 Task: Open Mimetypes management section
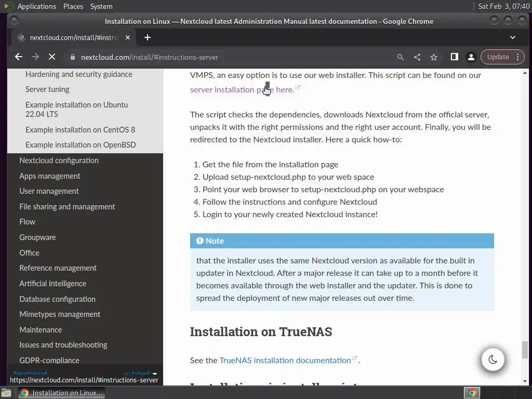pos(60,314)
